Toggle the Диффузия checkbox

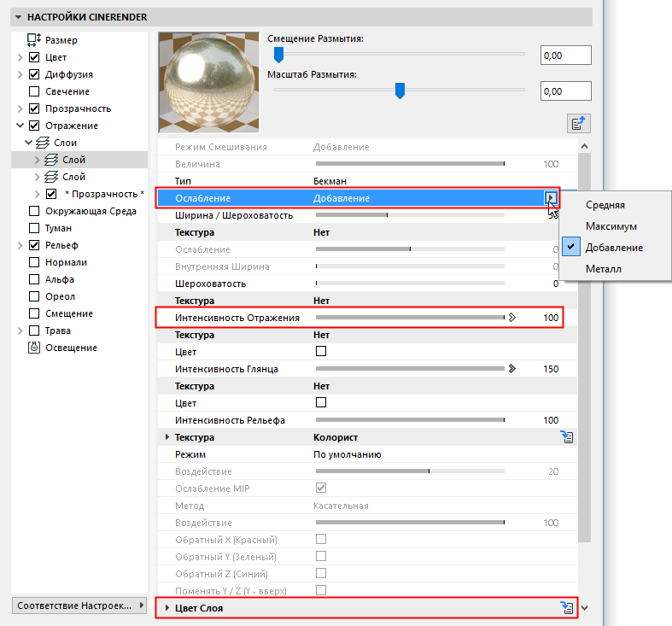34,74
